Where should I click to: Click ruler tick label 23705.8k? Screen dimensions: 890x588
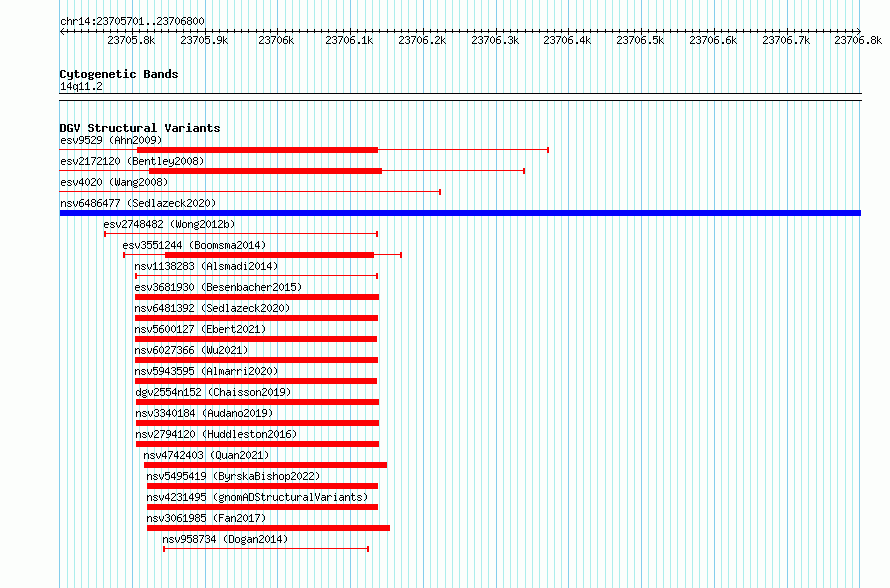(x=131, y=40)
